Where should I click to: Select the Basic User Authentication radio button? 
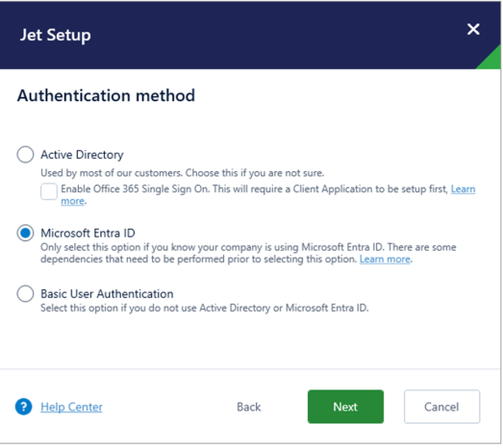click(x=25, y=293)
